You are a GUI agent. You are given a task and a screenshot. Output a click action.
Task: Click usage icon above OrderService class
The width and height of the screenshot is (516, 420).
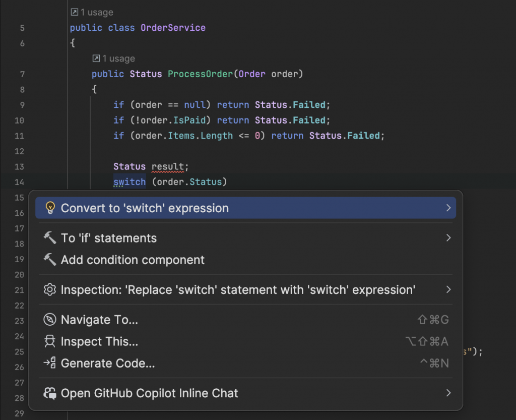click(74, 12)
